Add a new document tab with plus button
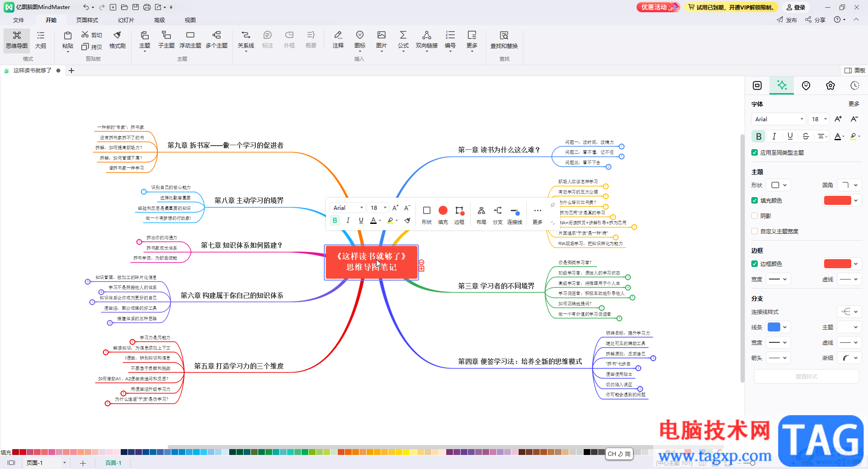 click(71, 70)
